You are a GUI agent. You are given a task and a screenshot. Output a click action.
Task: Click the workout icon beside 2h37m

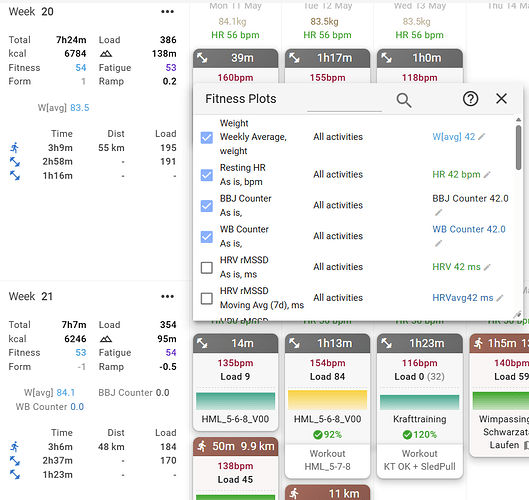15,461
